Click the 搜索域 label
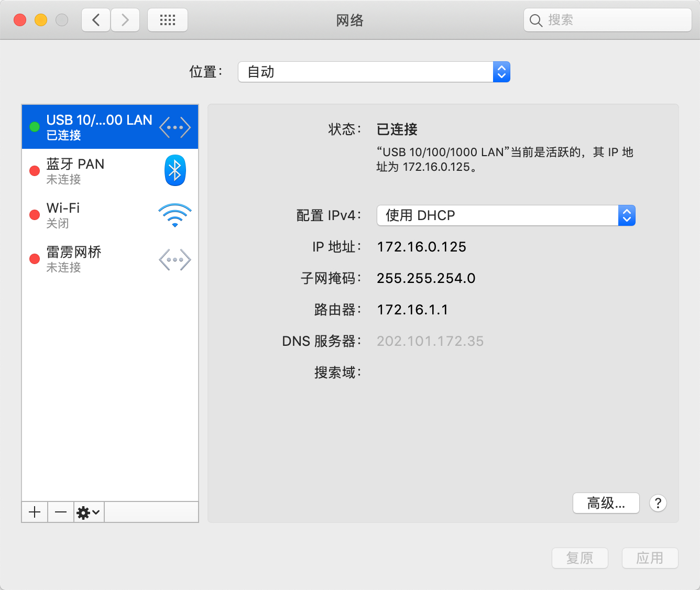Viewport: 700px width, 590px height. [x=337, y=373]
